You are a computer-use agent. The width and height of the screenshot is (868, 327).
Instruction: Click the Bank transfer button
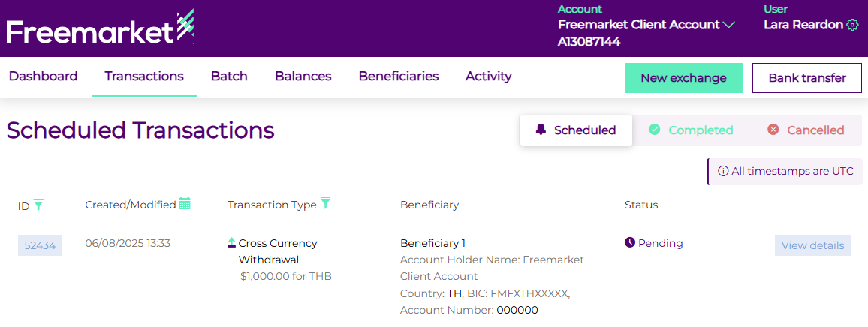coord(806,78)
